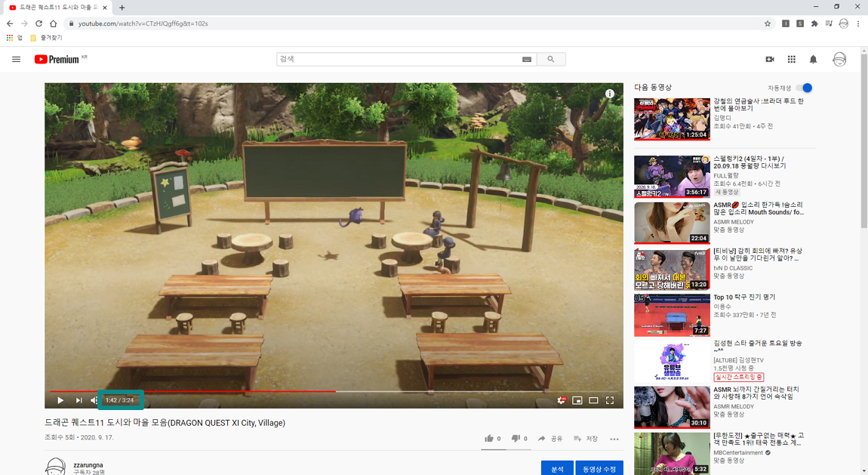Reload the browser page
868x475 pixels.
coord(38,23)
